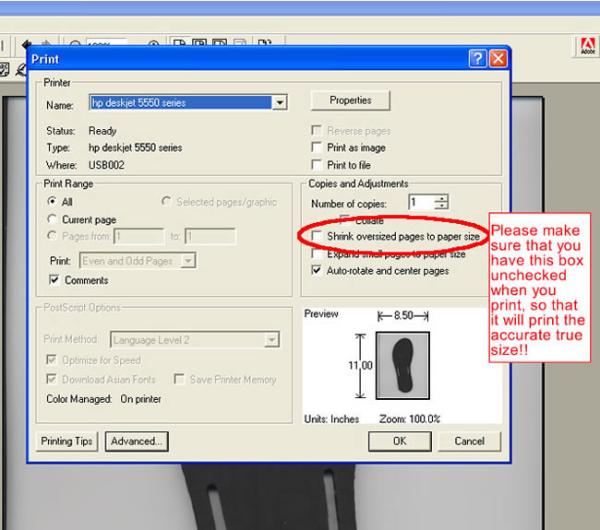Uncheck Auto-rotate and center pages
Viewport: 600px width, 530px height.
pos(317,270)
